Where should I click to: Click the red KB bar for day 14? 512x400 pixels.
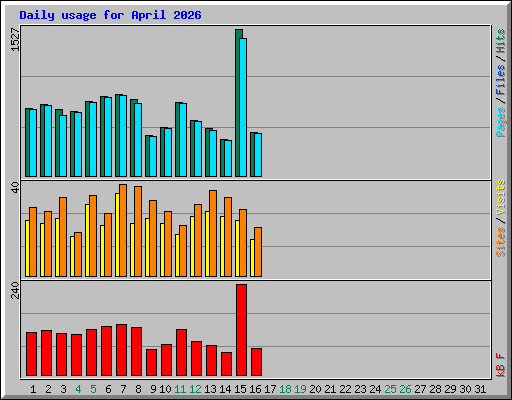coord(226,364)
